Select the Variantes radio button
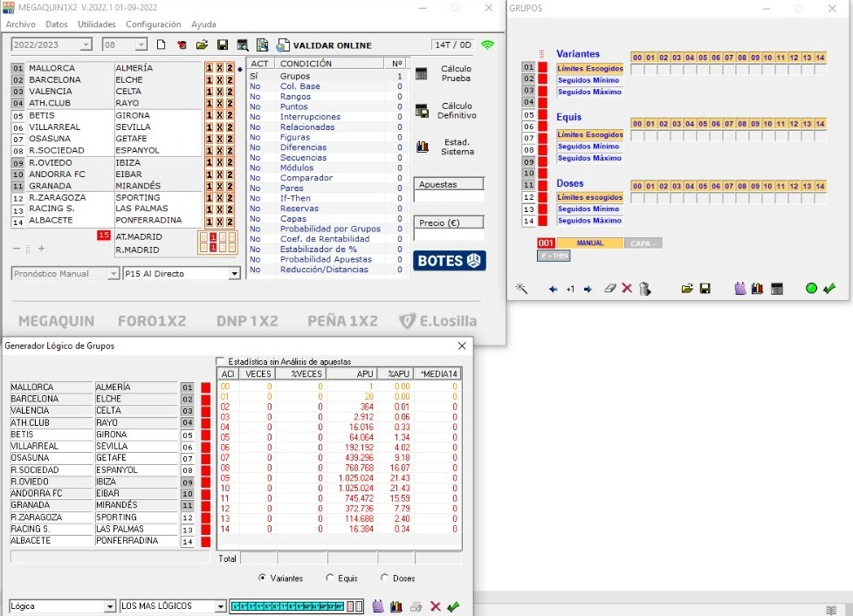This screenshot has width=853, height=616. pos(262,578)
